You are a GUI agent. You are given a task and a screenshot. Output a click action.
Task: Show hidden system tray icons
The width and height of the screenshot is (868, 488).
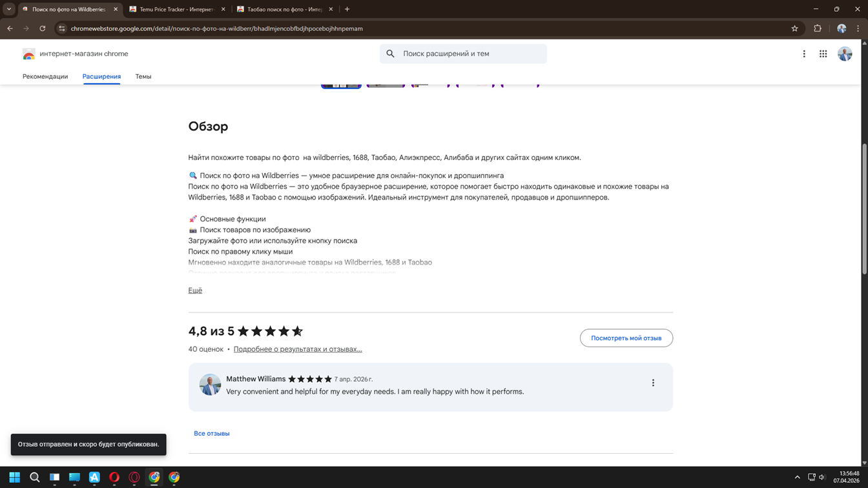797,478
